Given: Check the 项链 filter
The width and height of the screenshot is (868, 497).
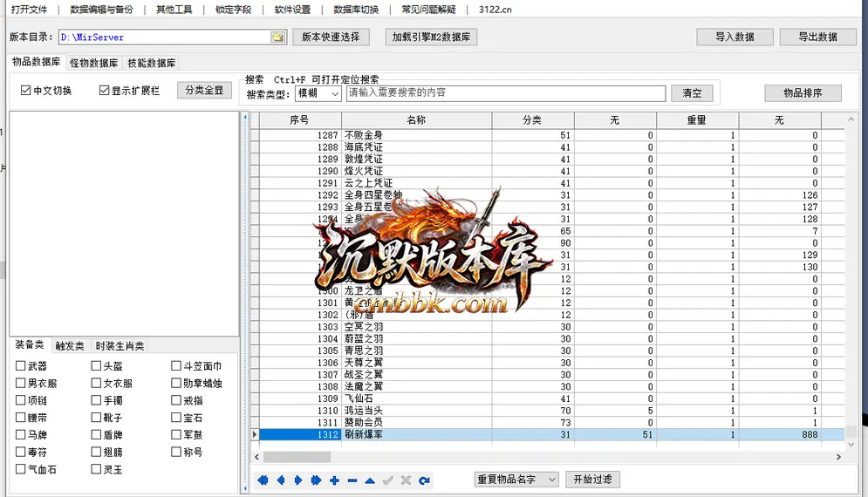Looking at the screenshot, I should click(x=20, y=400).
